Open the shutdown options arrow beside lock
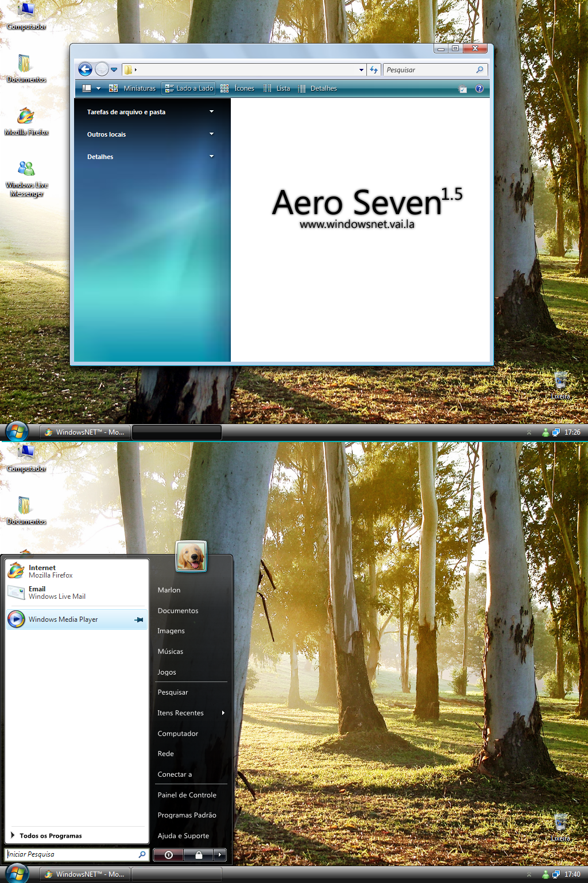 220,855
